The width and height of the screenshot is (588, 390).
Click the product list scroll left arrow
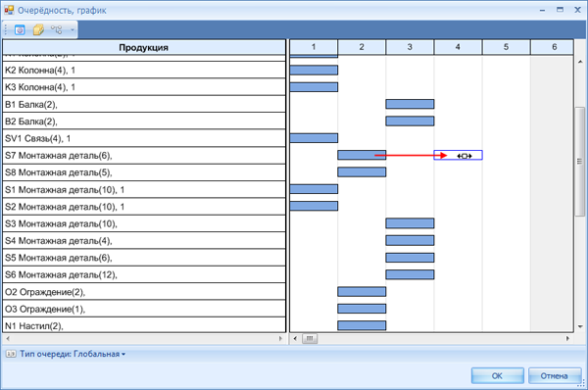(x=8, y=339)
